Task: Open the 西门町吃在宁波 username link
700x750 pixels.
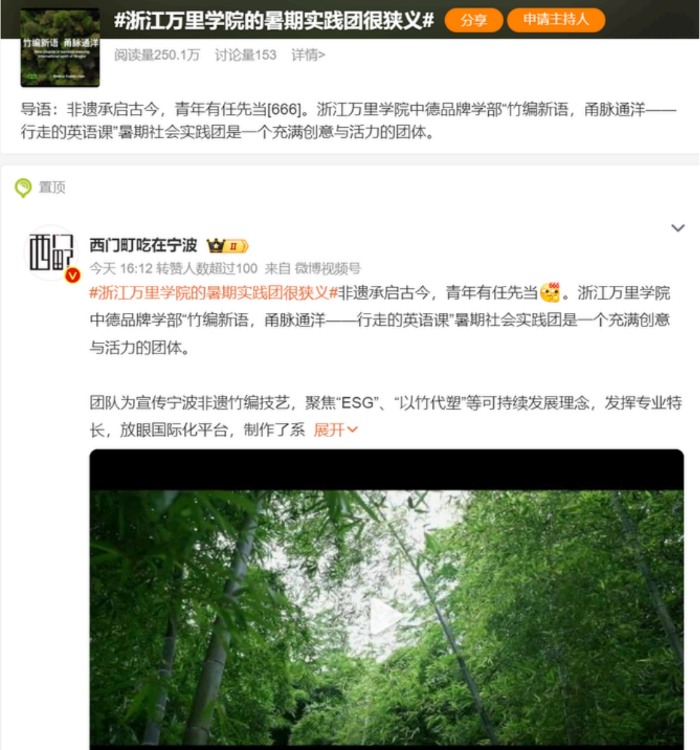Action: (x=143, y=245)
